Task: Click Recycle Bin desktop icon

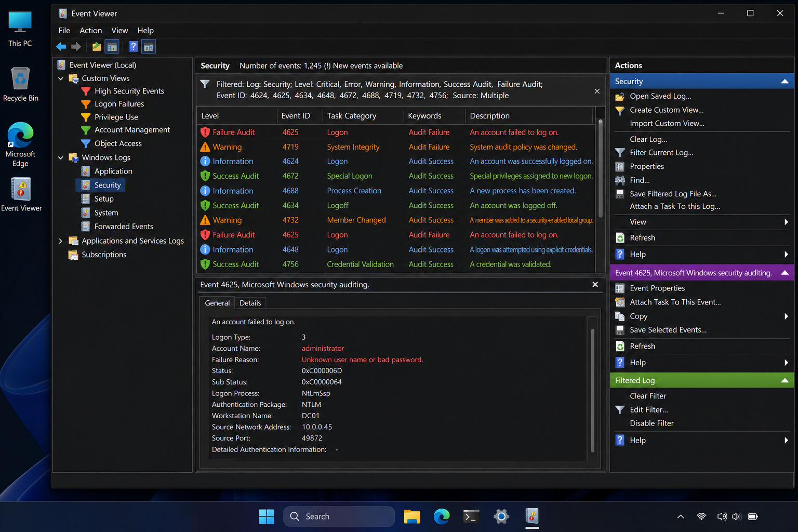Action: (x=20, y=84)
